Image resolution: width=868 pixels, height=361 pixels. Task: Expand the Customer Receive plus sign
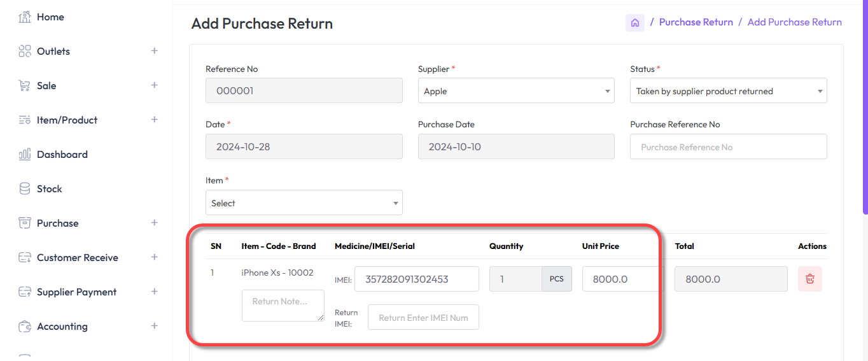click(x=154, y=257)
